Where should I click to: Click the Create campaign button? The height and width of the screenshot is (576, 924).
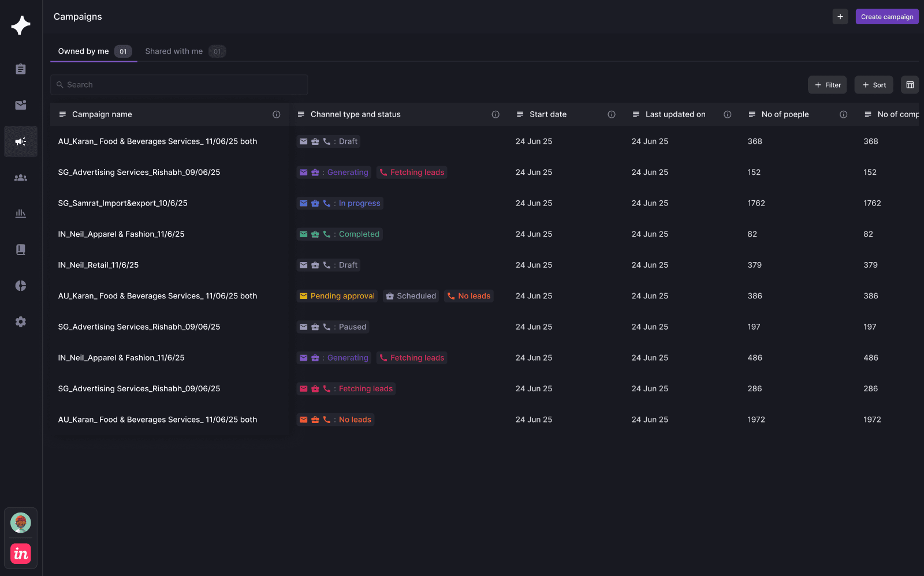(x=887, y=17)
